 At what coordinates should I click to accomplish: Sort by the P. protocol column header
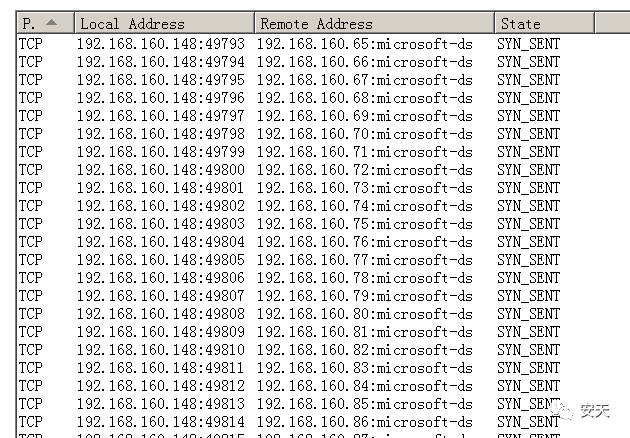coord(45,23)
